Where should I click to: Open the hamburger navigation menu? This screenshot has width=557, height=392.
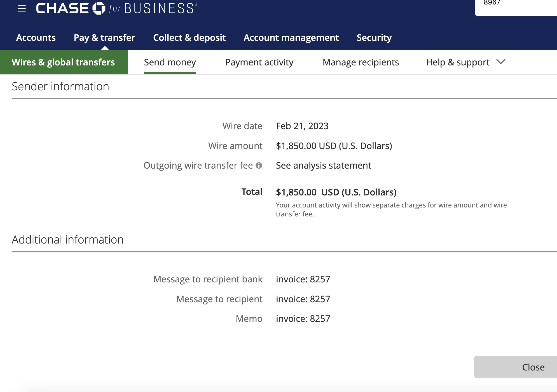click(x=22, y=8)
